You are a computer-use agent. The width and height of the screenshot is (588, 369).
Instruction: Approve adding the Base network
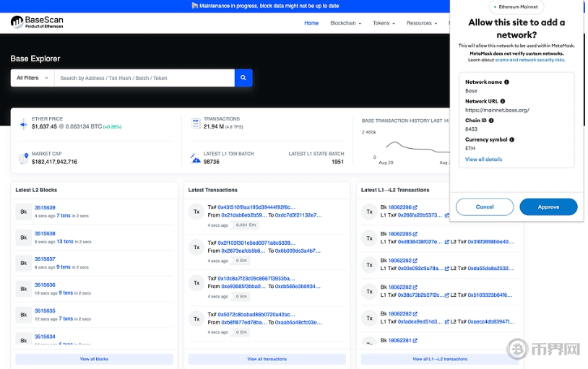[x=548, y=207]
